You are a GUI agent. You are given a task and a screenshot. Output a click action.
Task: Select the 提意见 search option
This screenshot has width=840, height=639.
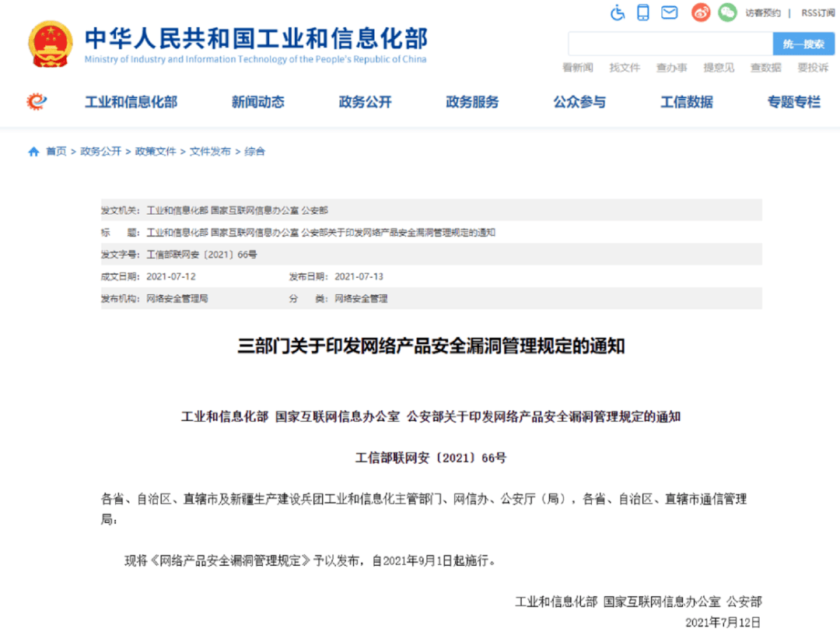pos(719,68)
